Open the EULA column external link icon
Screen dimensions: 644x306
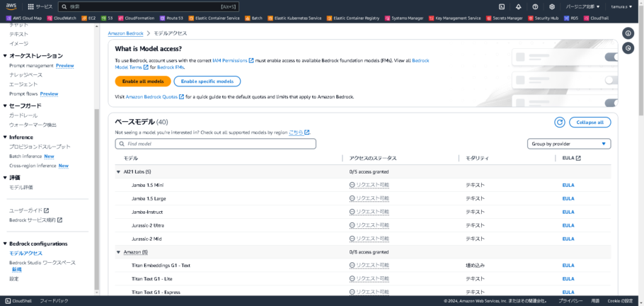[x=578, y=158]
